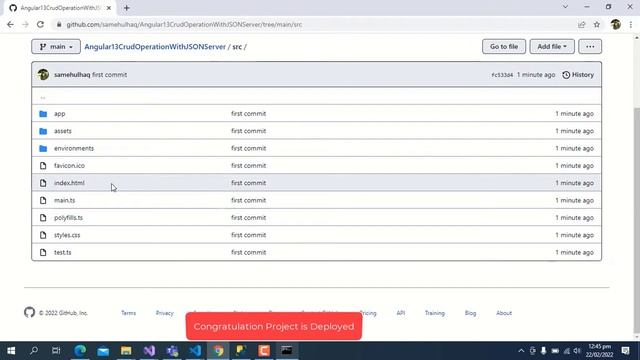640x360 pixels.
Task: Open the Blog footer link
Action: (x=470, y=313)
